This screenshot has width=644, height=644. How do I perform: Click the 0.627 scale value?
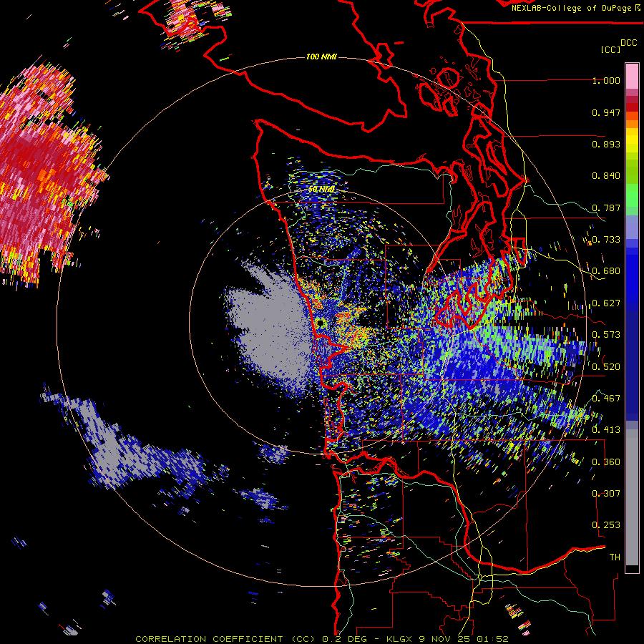[x=606, y=303]
